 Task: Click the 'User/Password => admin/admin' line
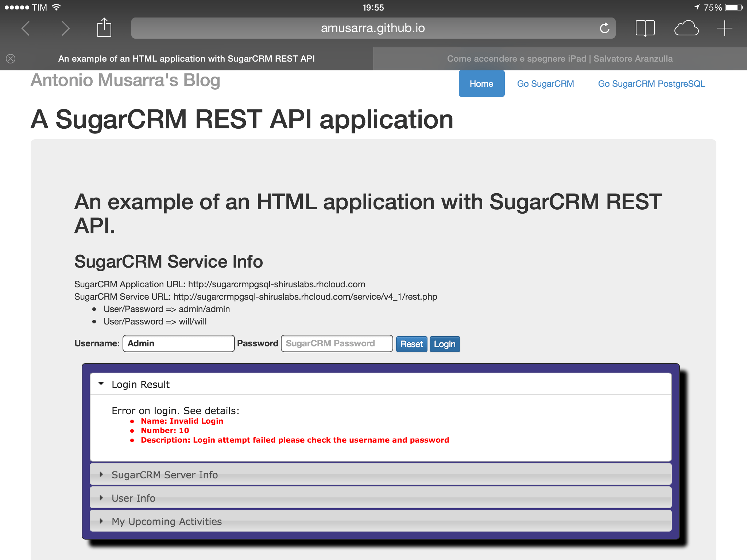click(167, 309)
